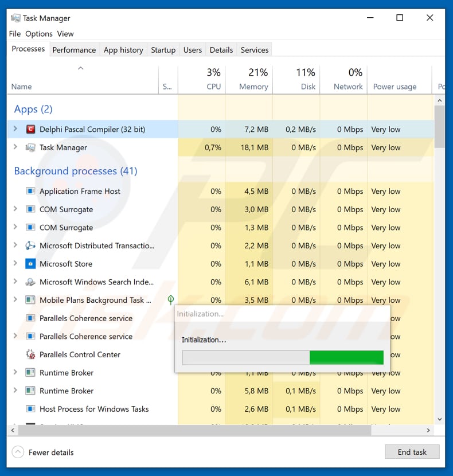Switch to the App history tab

[123, 50]
